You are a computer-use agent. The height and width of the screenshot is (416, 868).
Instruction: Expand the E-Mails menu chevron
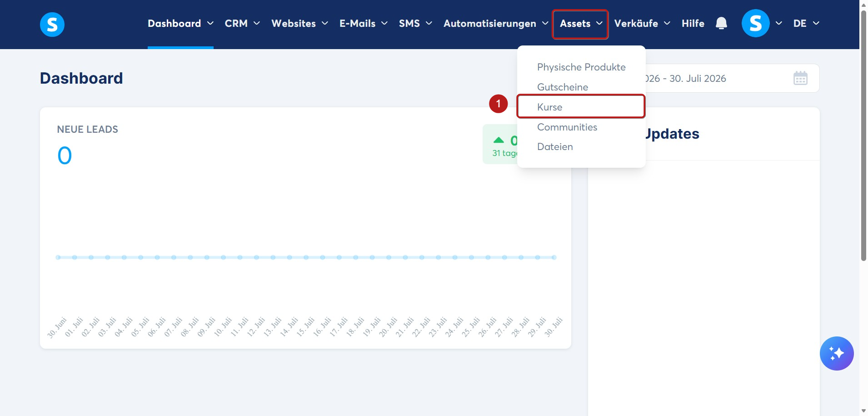(x=384, y=23)
